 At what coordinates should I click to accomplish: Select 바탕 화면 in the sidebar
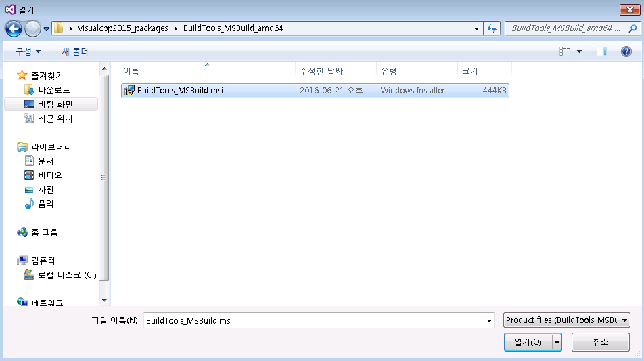[x=55, y=104]
